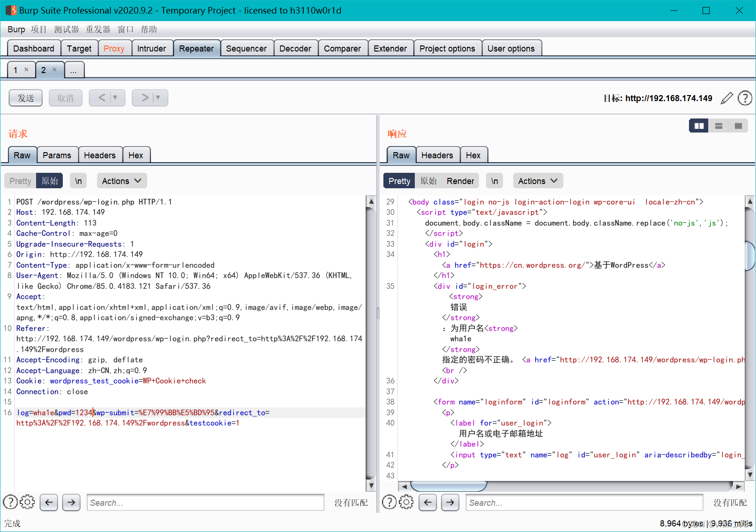Open the Extender tab
Screen dimensions: 756x532
pos(390,49)
